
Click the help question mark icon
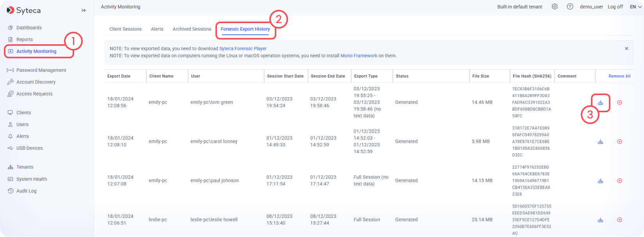(x=570, y=7)
